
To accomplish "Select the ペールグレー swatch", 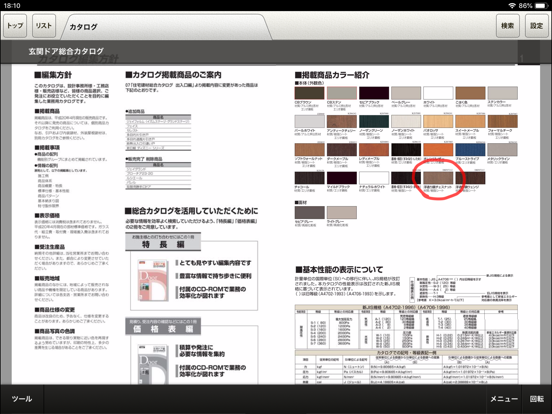I will pos(406,93).
